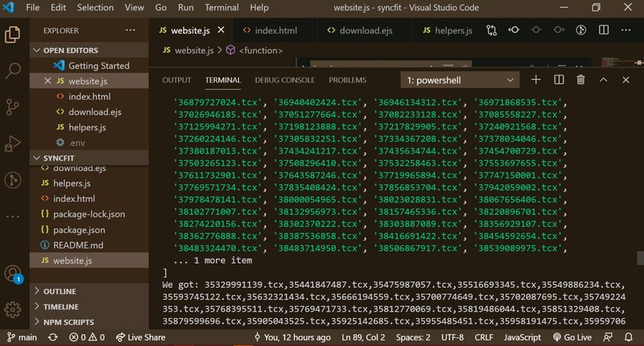The width and height of the screenshot is (644, 346).
Task: Select the Terminal panel tab
Action: pos(223,80)
